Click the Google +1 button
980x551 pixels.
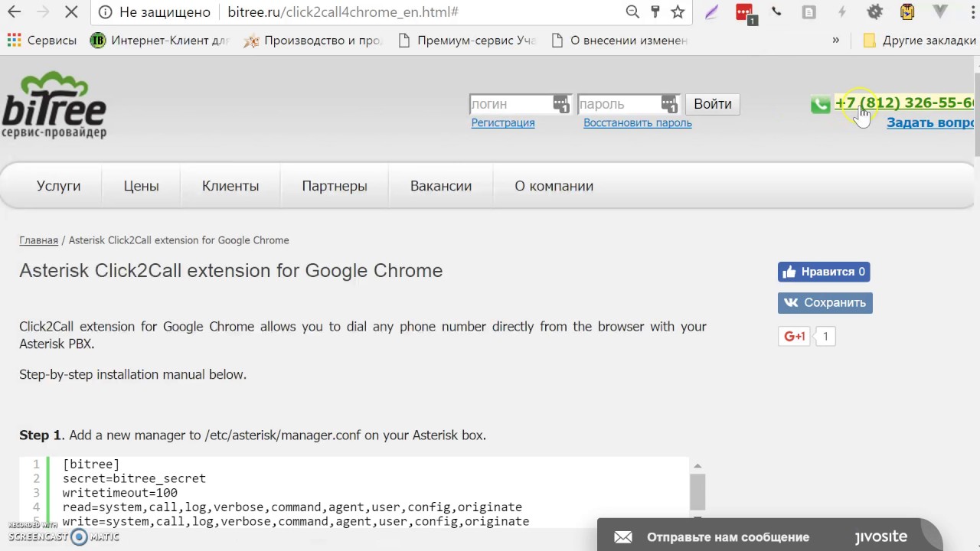795,336
